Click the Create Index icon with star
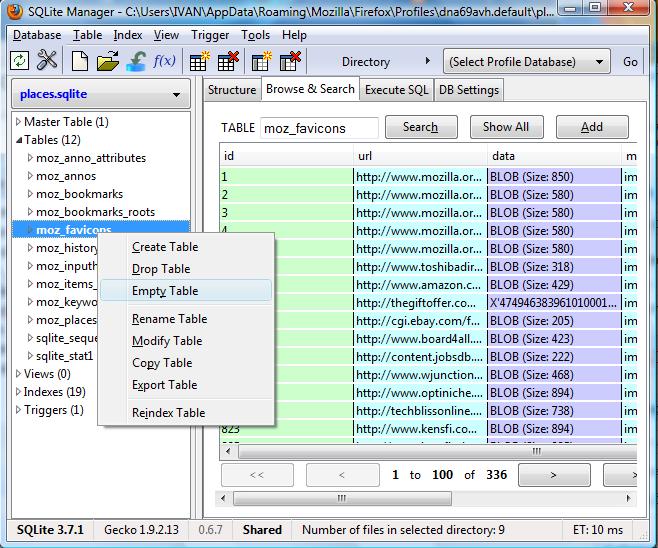The image size is (658, 548). (261, 61)
